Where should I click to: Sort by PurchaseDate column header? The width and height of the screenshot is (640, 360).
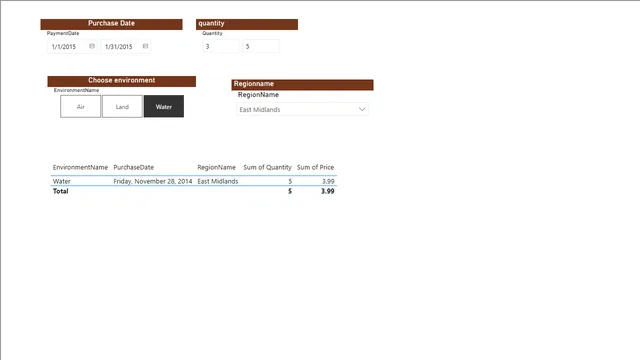(x=133, y=167)
